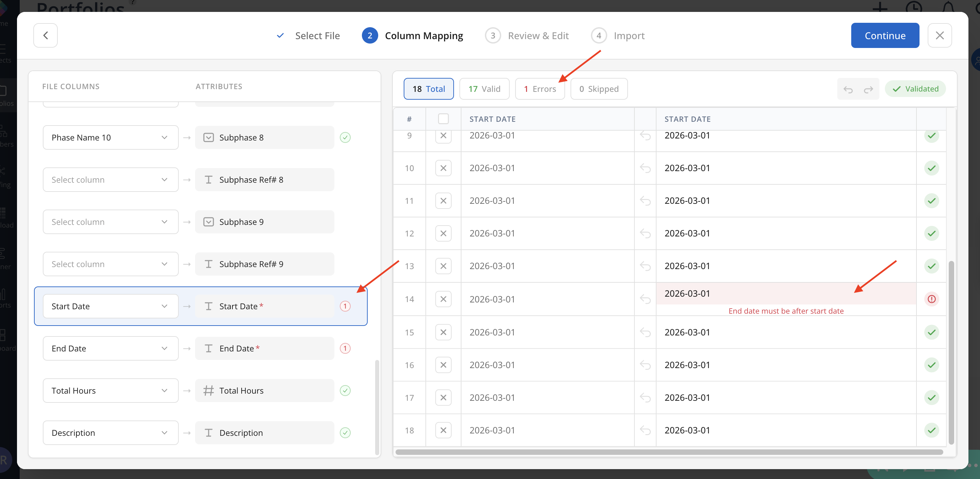Image resolution: width=980 pixels, height=479 pixels.
Task: Toggle skip box for row 16
Action: [x=443, y=365]
